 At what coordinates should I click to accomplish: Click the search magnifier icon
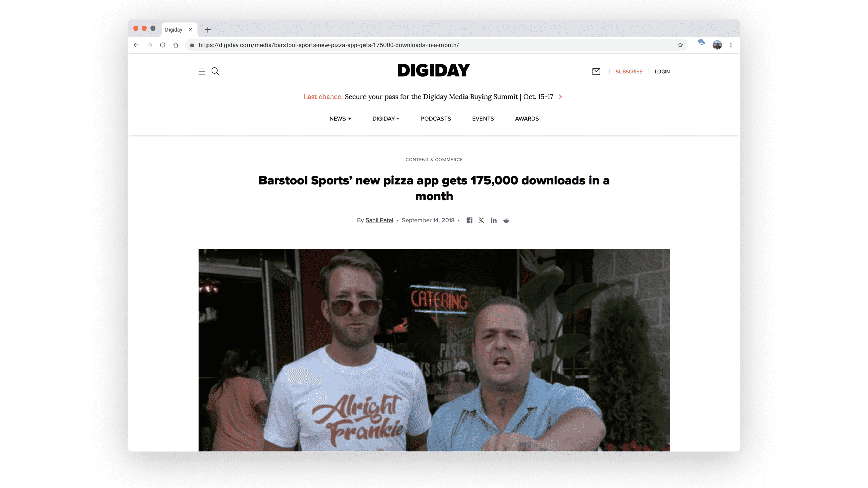[215, 71]
